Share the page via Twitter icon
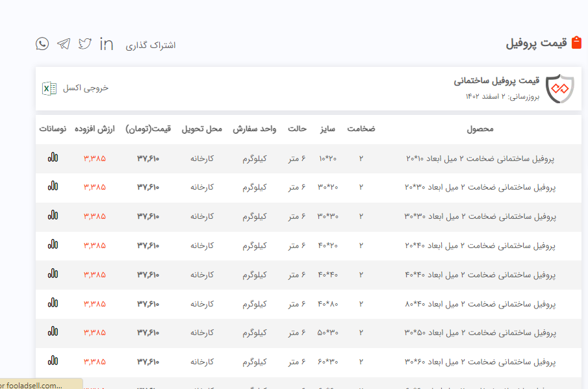588x389 pixels. [85, 44]
